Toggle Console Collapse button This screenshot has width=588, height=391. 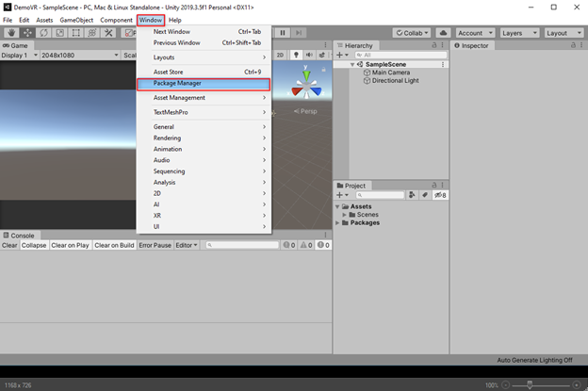[x=34, y=245]
